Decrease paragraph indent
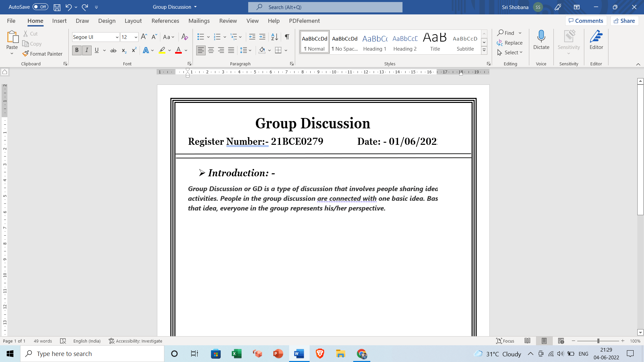 [x=252, y=37]
